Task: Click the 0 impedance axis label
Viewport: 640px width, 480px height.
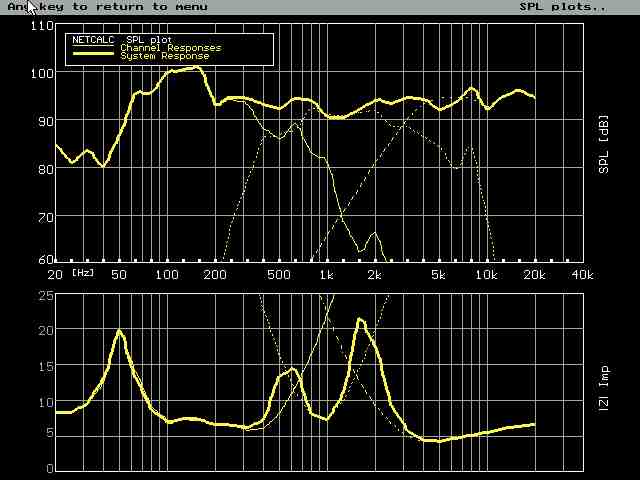Action: 49,468
